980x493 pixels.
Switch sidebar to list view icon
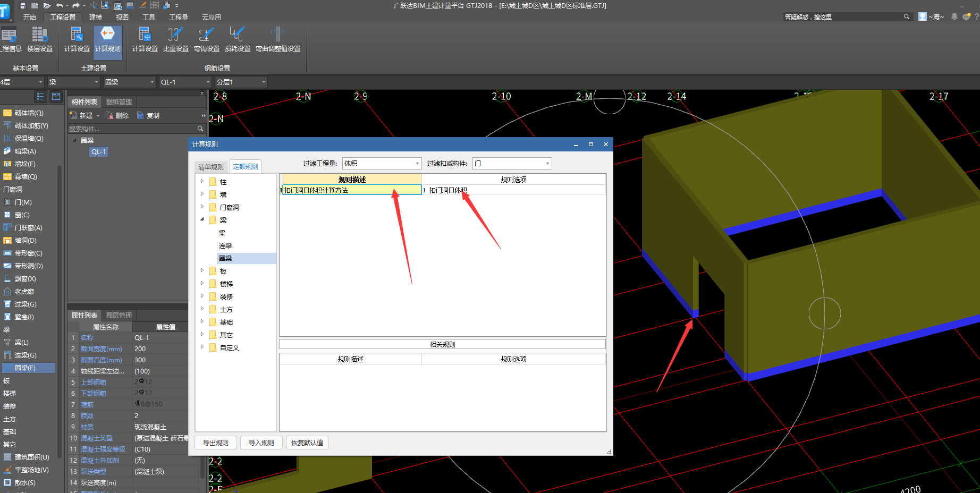40,97
